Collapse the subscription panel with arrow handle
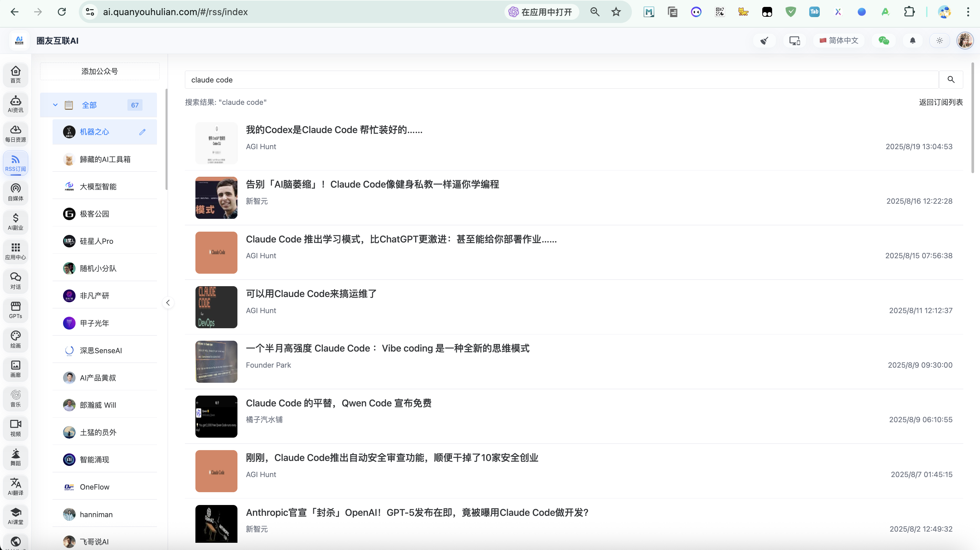 coord(168,303)
